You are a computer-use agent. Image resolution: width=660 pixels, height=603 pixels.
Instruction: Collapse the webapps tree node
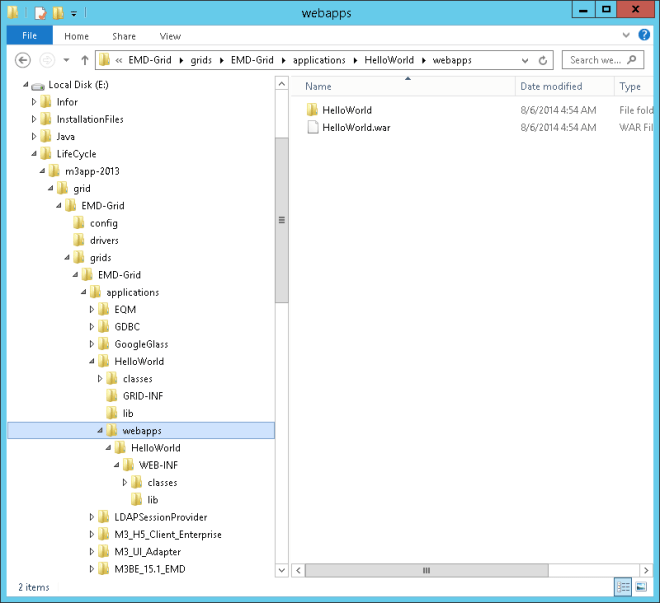coord(100,431)
